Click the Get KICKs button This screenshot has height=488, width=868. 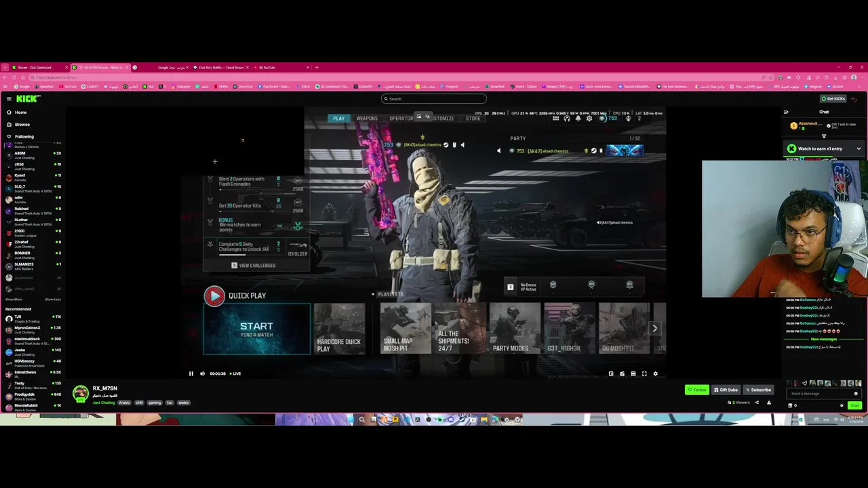point(833,99)
